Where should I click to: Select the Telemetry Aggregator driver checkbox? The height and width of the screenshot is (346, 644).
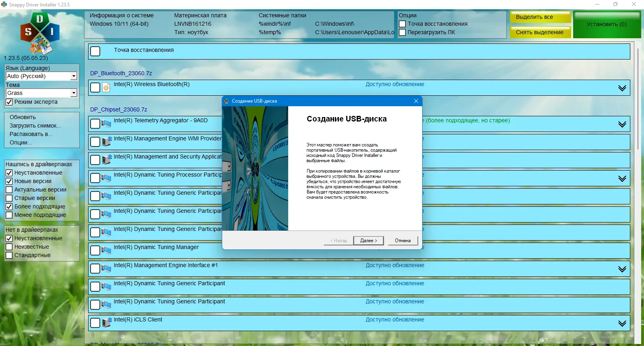tap(95, 124)
